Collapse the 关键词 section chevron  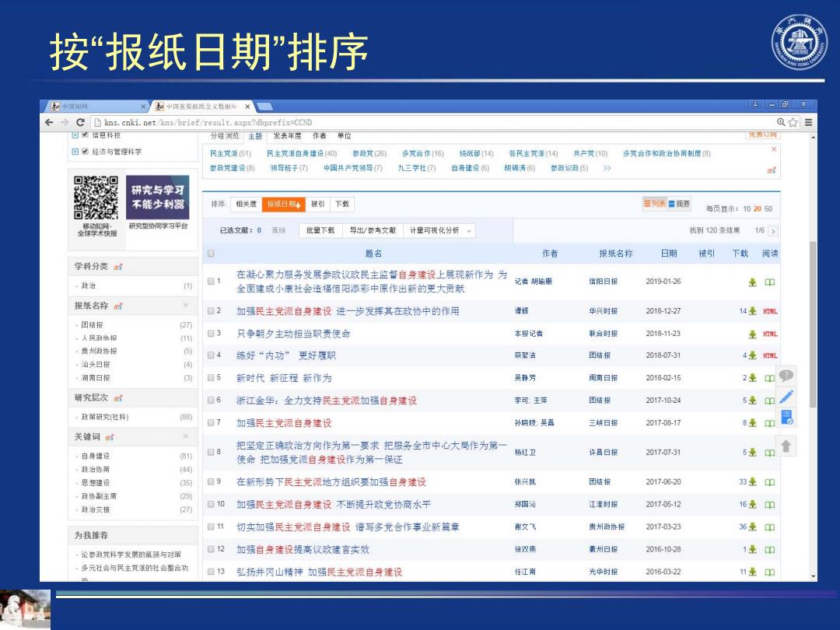click(x=186, y=436)
